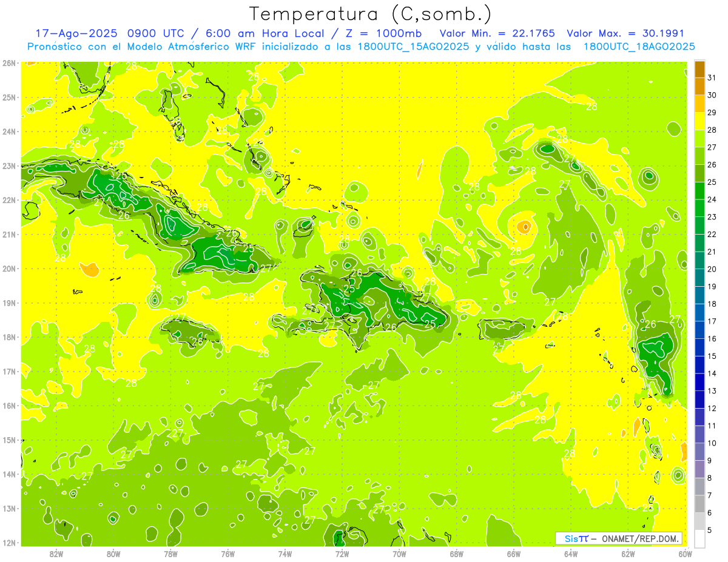Image resolution: width=728 pixels, height=562 pixels.
Task: Pick the legend swatch between 20 and 21
Action: 699,261
